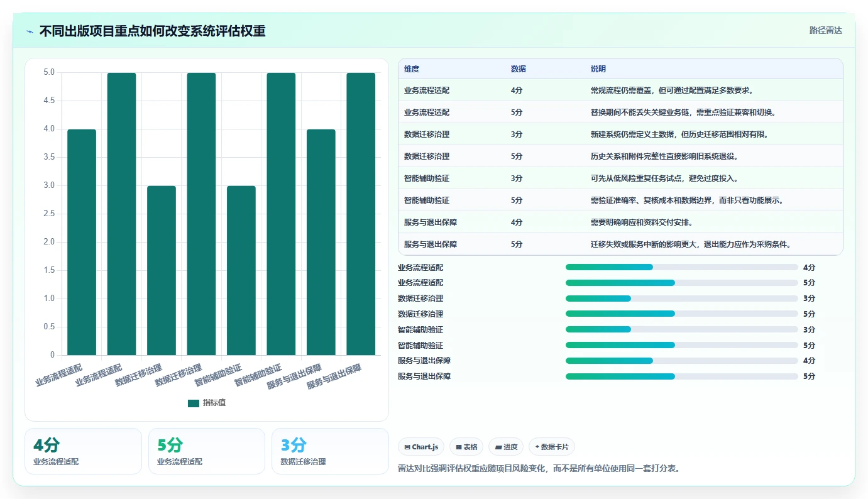Click the 业务流程适配 progress bar scoring 4分
Screen dimensions: 868x499
pos(682,267)
